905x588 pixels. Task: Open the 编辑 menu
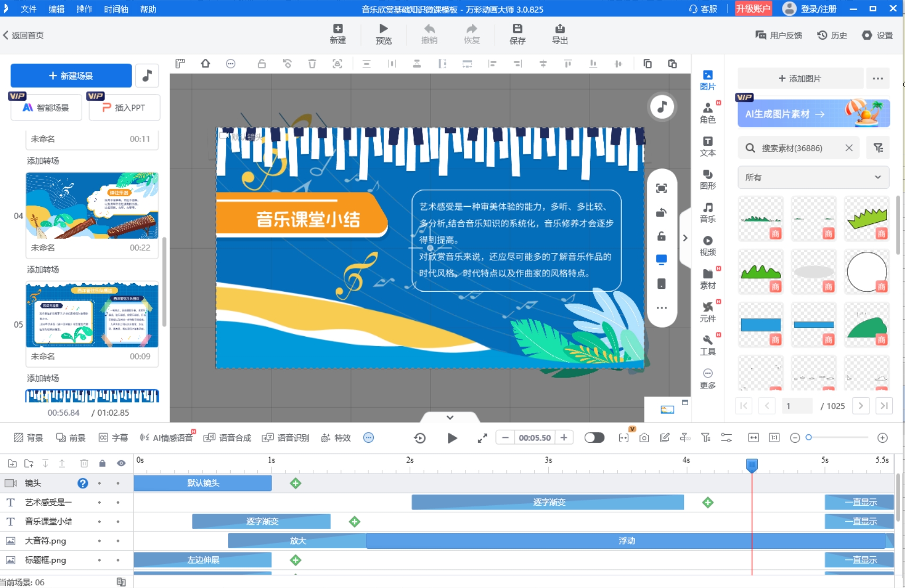coord(56,9)
